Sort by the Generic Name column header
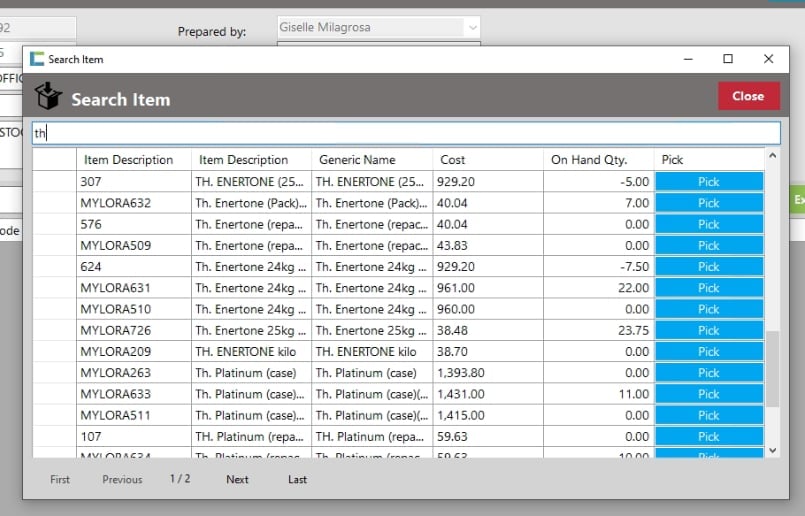Screen dimensions: 805x516 (x=371, y=160)
